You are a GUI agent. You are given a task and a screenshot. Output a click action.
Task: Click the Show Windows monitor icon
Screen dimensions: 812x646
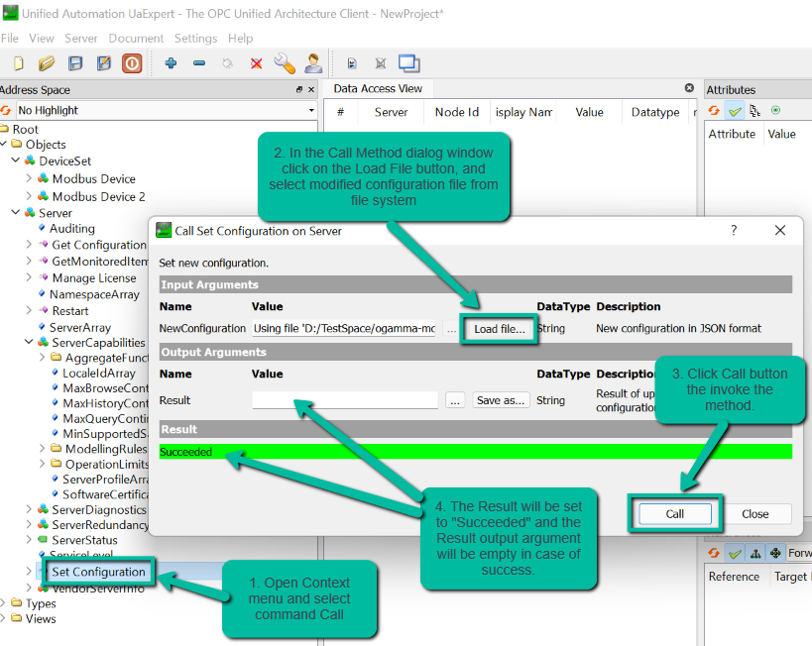pyautogui.click(x=409, y=63)
